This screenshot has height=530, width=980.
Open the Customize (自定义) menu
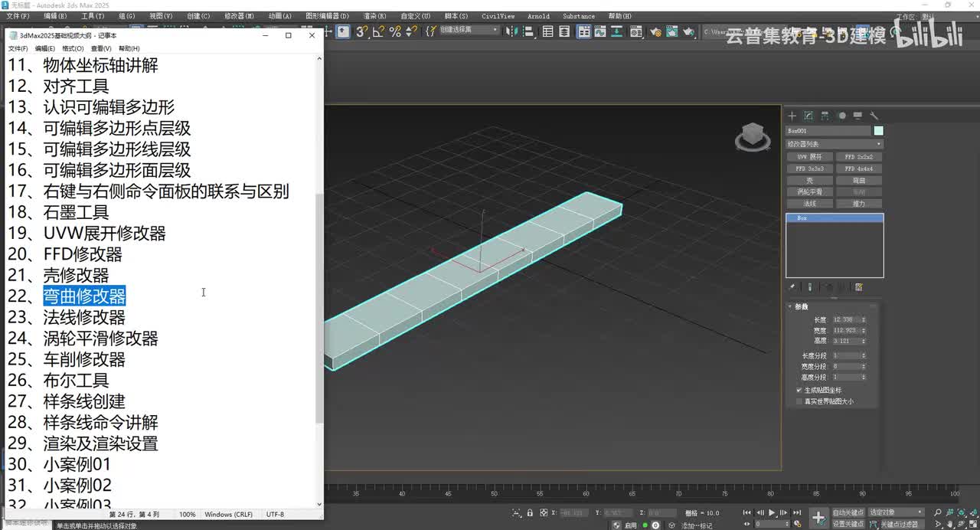point(416,16)
